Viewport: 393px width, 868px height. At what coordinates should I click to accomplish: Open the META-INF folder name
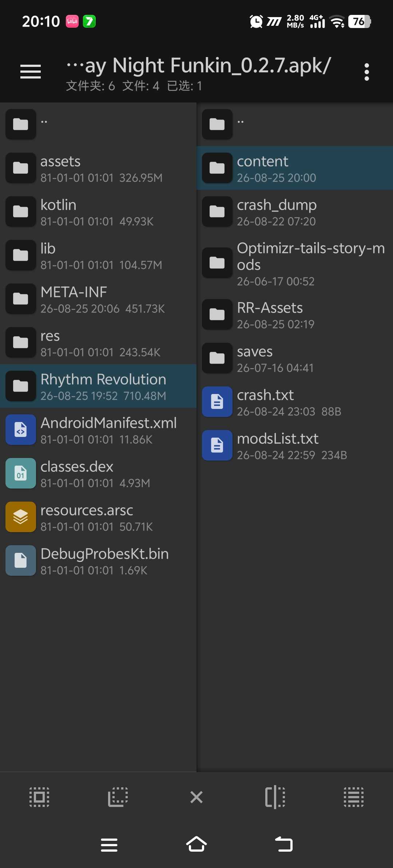74,292
